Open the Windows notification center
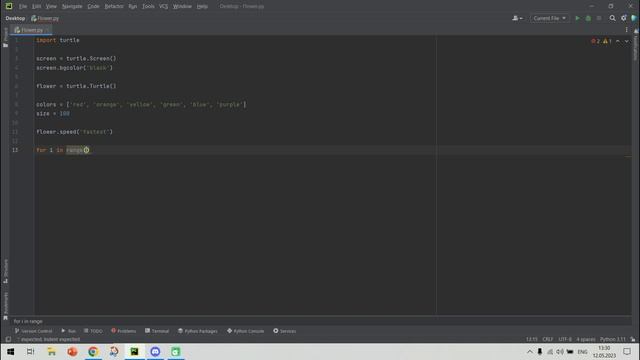640x360 pixels. click(x=627, y=351)
